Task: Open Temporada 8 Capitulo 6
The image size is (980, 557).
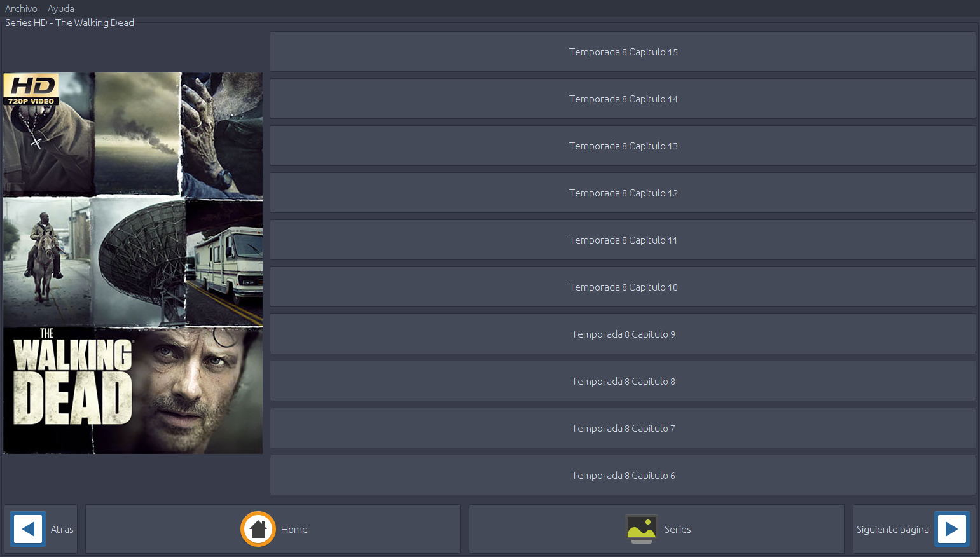Action: click(623, 475)
